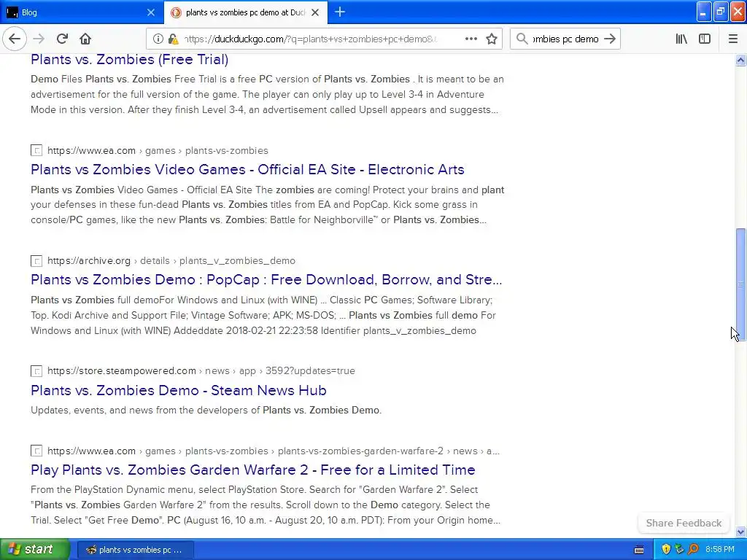The height and width of the screenshot is (560, 747).
Task: Click the padlock security warning icon
Action: [x=174, y=39]
